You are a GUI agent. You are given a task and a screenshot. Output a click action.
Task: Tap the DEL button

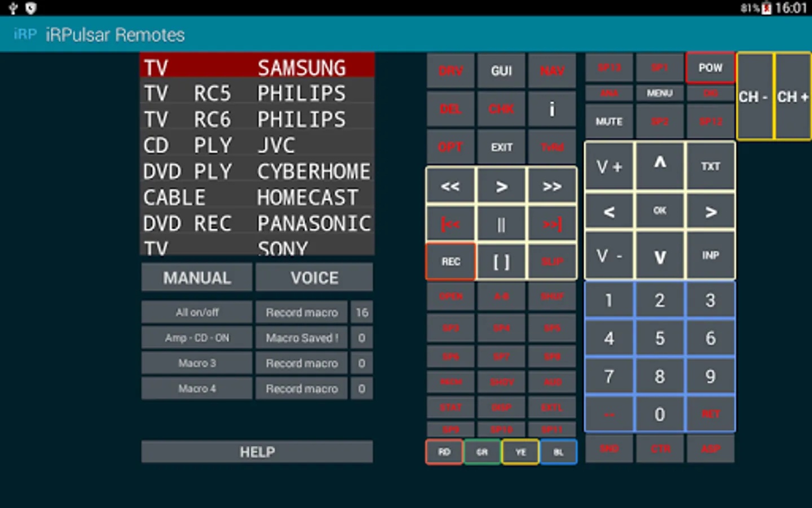pos(451,109)
